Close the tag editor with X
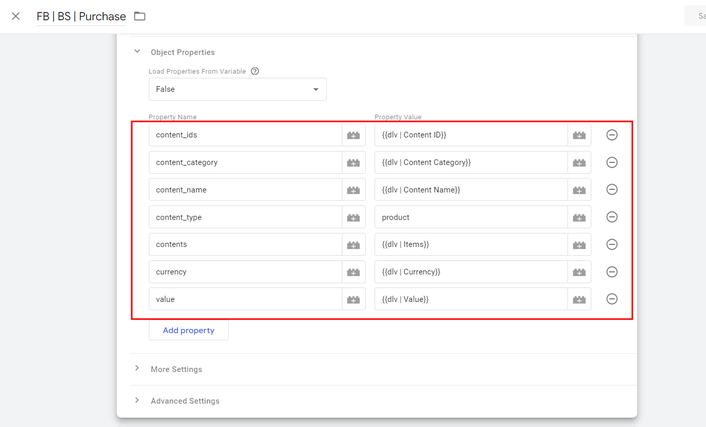 pyautogui.click(x=16, y=16)
